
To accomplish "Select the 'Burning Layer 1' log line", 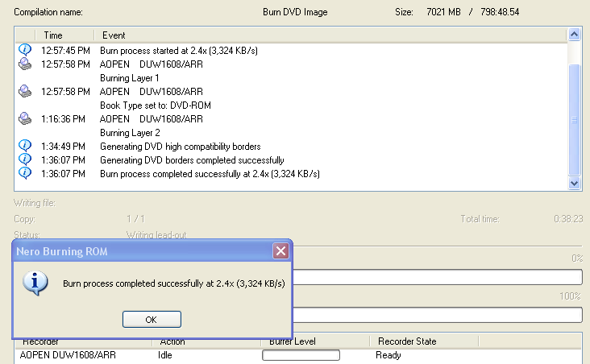I will click(x=130, y=78).
